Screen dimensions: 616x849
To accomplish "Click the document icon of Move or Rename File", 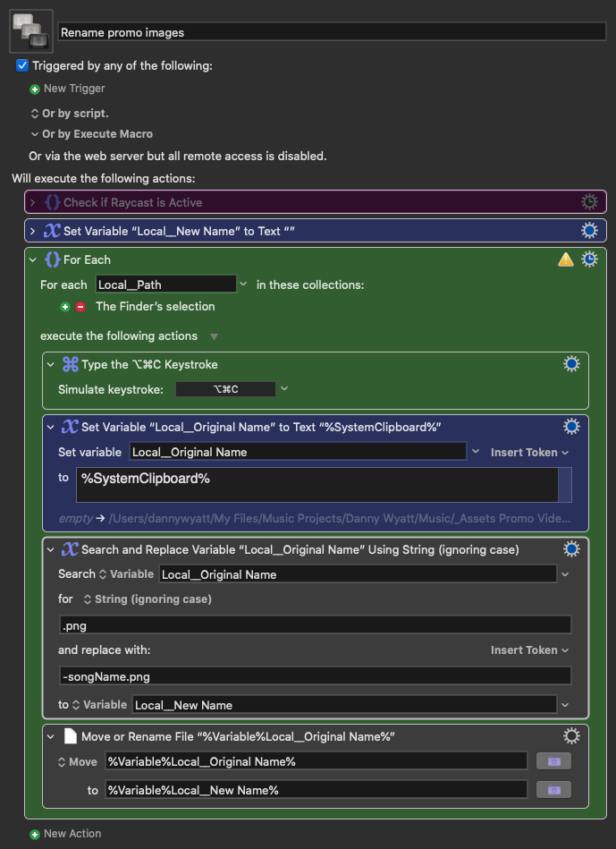I will tap(70, 736).
